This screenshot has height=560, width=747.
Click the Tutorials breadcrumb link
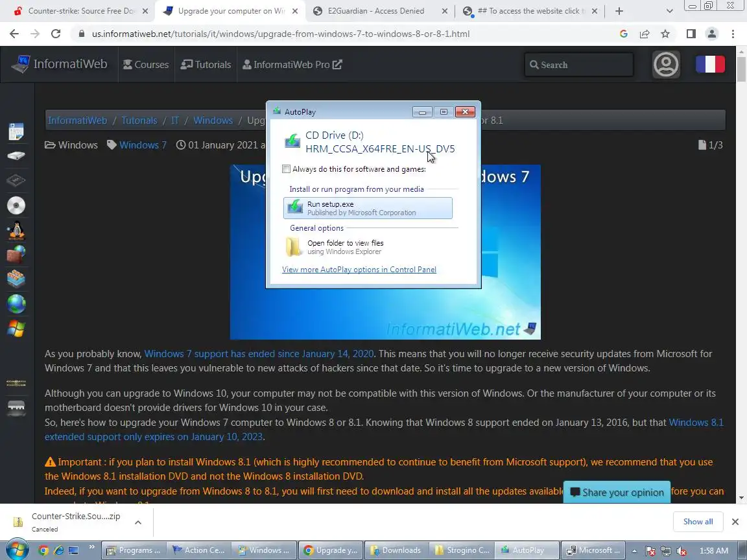(x=139, y=121)
